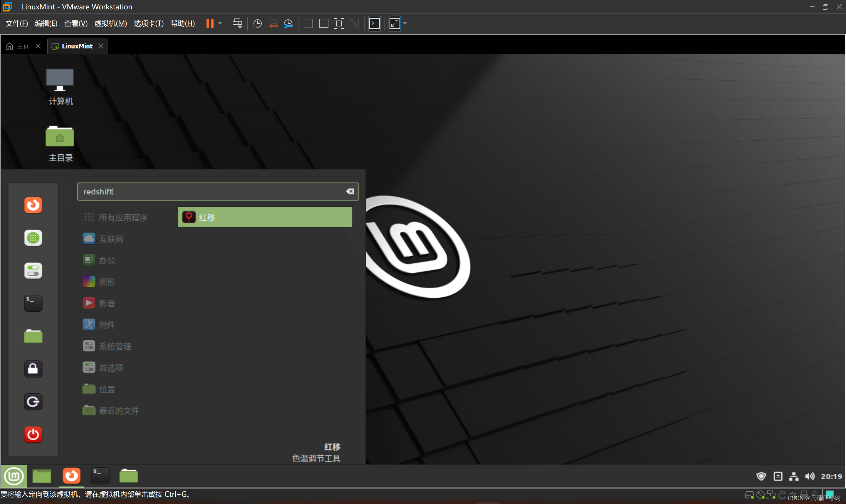Open the 文件(F) menu

17,23
